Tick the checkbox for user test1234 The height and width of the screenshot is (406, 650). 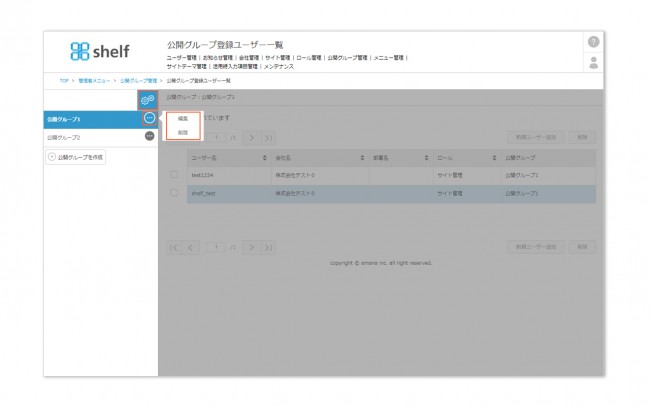tap(174, 175)
